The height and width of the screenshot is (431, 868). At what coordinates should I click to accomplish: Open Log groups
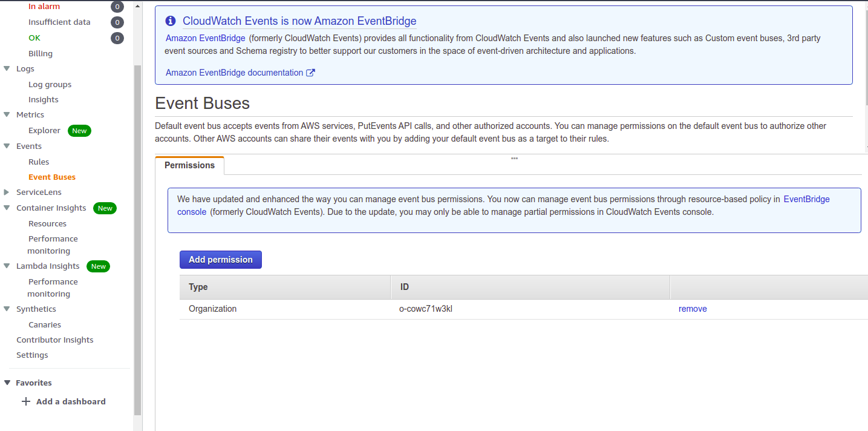50,85
